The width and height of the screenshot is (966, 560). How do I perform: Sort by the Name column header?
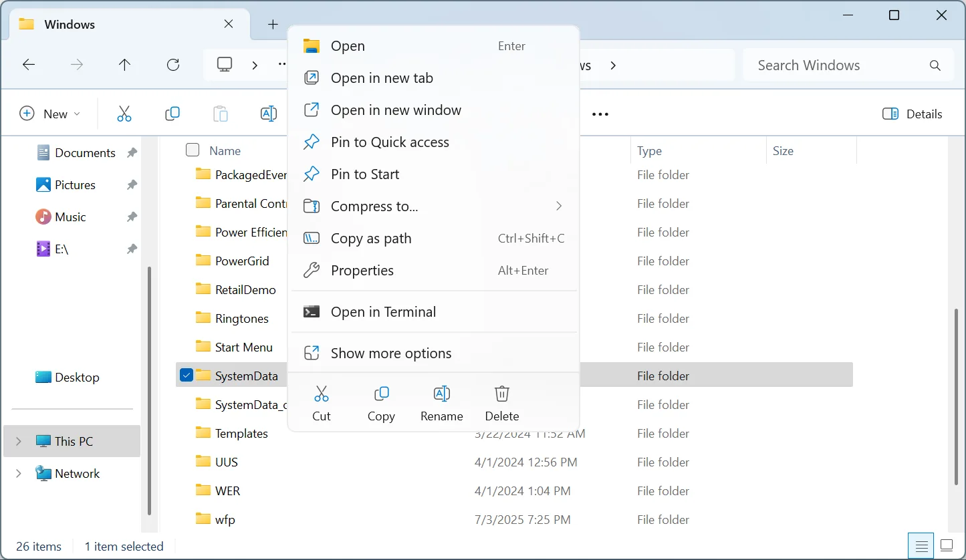(225, 151)
